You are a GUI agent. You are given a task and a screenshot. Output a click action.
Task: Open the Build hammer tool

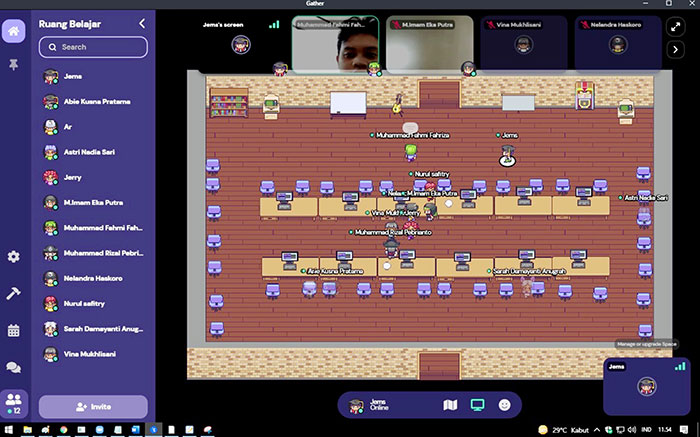click(x=13, y=293)
